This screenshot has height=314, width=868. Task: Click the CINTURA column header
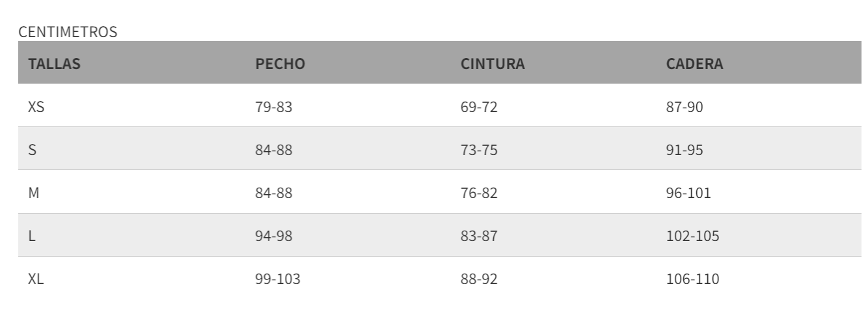coord(493,64)
